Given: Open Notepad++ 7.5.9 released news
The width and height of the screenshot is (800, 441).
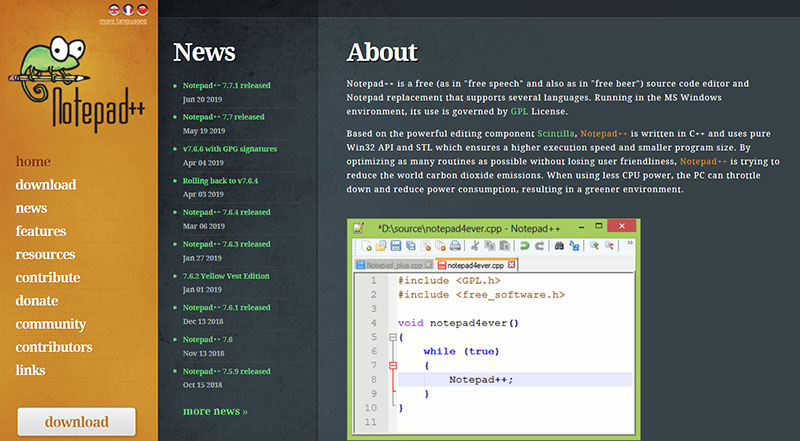Looking at the screenshot, I should click(227, 371).
